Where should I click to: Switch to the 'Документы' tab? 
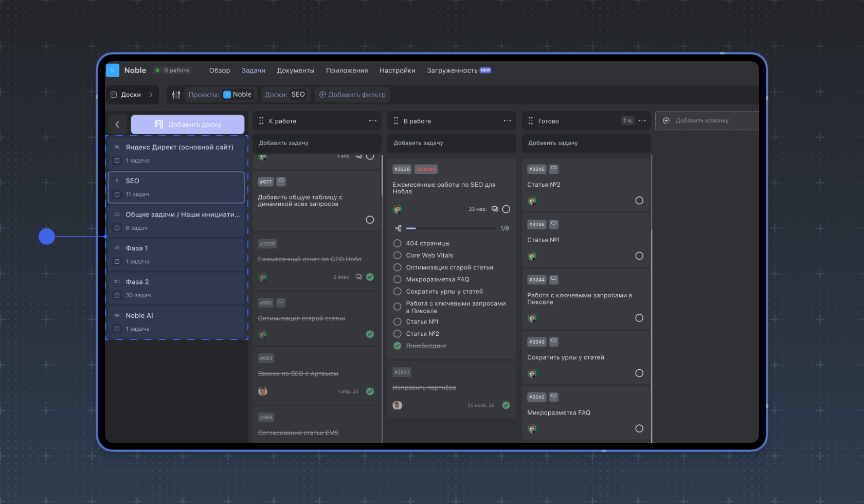click(295, 70)
